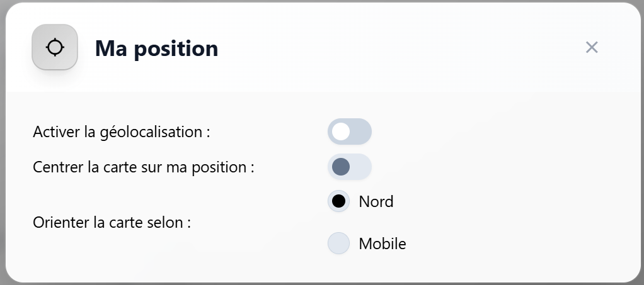Enable the géolocalisation toggle switch
The image size is (644, 285).
(x=350, y=131)
